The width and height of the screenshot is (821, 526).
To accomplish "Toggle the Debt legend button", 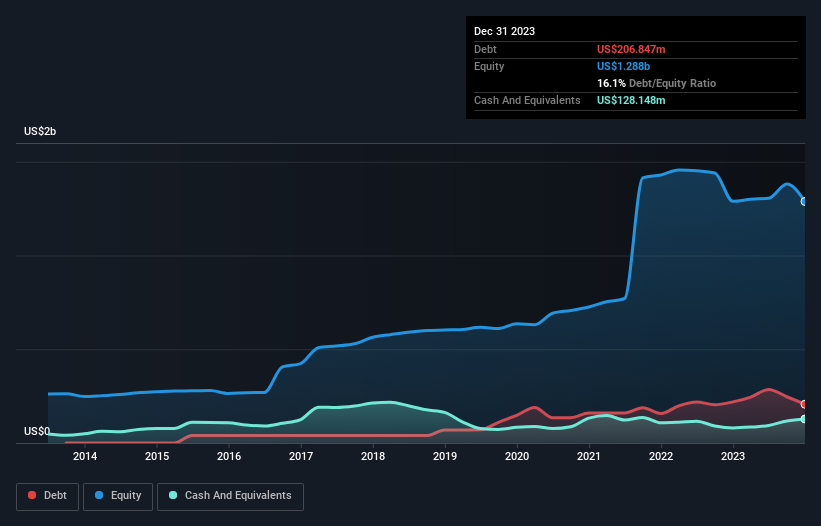I will [48, 496].
